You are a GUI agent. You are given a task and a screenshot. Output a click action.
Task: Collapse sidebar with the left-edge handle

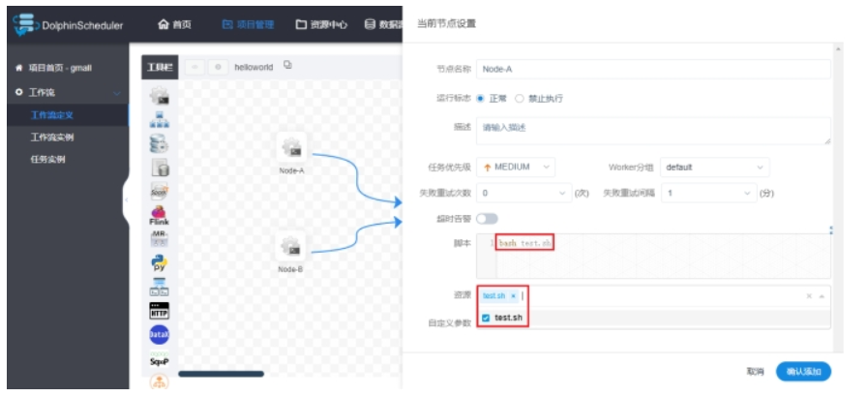126,199
